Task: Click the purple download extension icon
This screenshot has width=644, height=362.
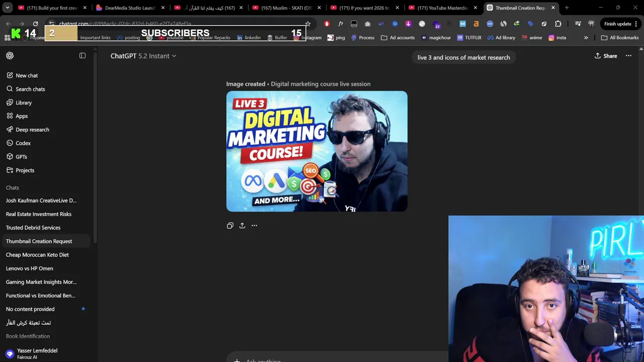Action: point(408,24)
